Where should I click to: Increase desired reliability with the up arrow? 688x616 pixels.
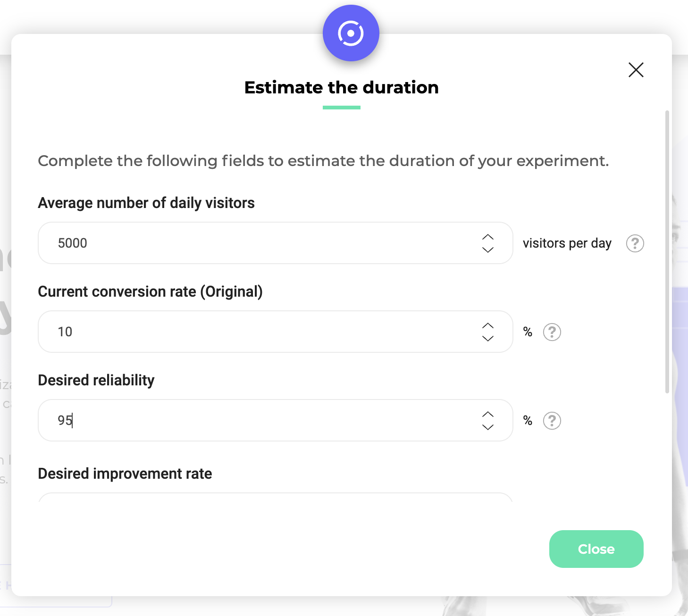click(x=488, y=414)
